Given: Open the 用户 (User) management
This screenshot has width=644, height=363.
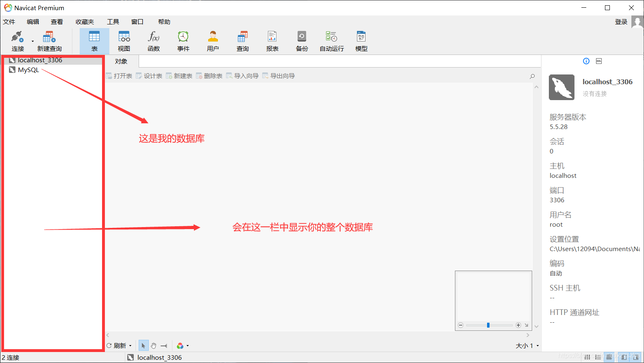Looking at the screenshot, I should pyautogui.click(x=213, y=42).
